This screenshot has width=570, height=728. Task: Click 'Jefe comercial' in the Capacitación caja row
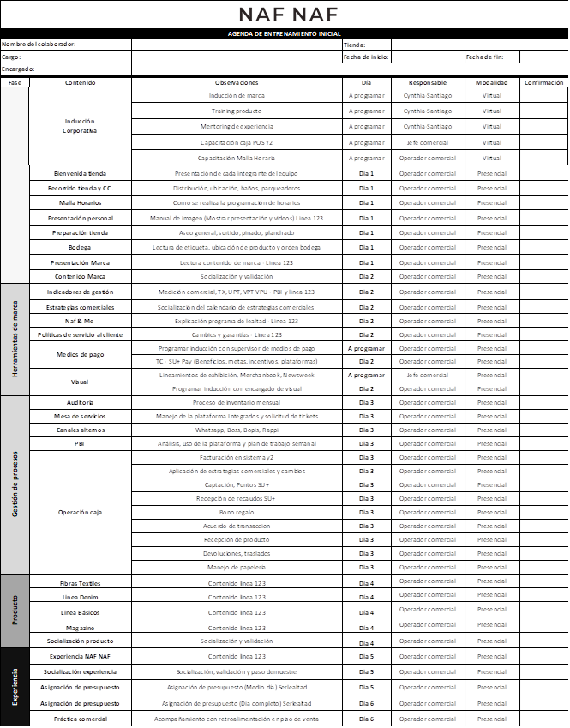[428, 142]
